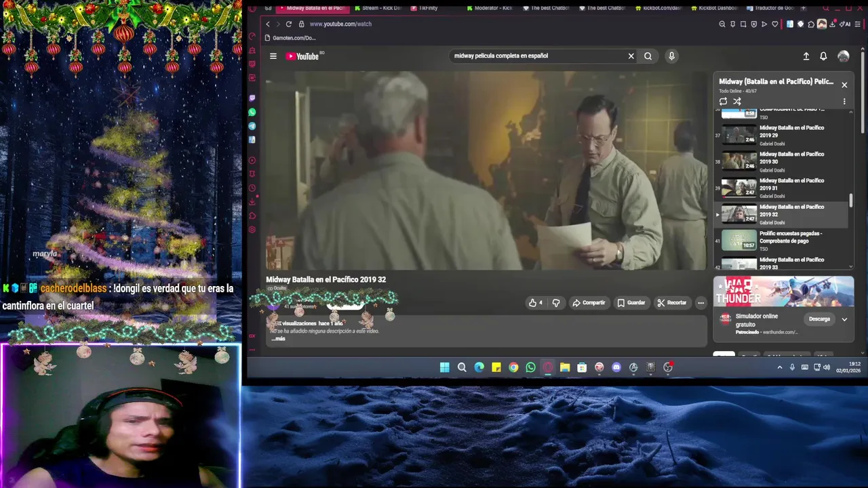Screen dimensions: 868x488
Task: Clip the video with Recortar
Action: pyautogui.click(x=672, y=303)
